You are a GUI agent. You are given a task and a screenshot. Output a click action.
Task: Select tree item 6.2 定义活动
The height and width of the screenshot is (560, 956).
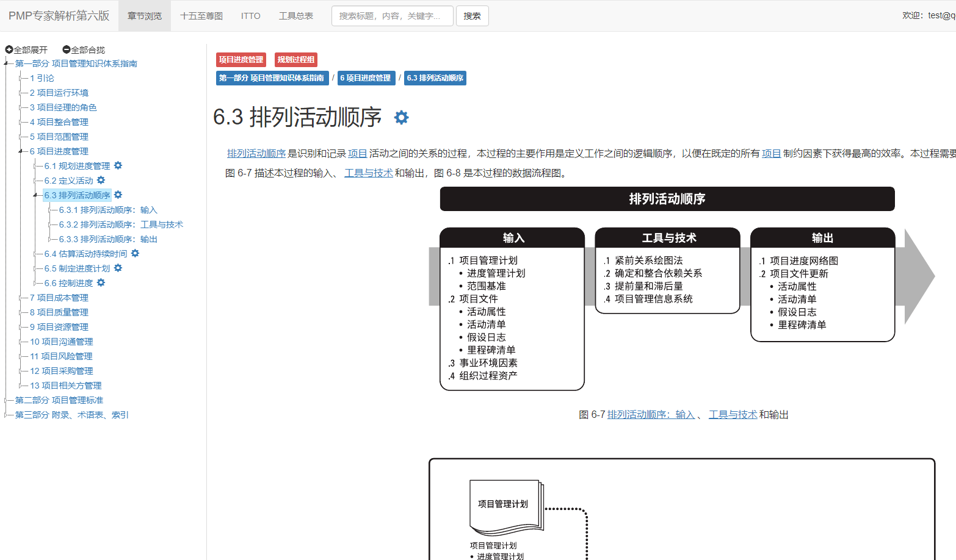coord(69,181)
